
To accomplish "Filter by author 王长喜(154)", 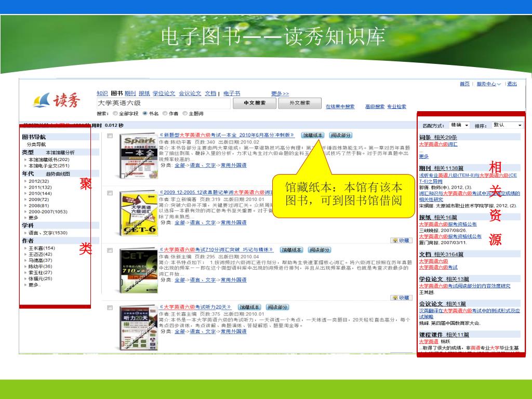I will coord(42,248).
